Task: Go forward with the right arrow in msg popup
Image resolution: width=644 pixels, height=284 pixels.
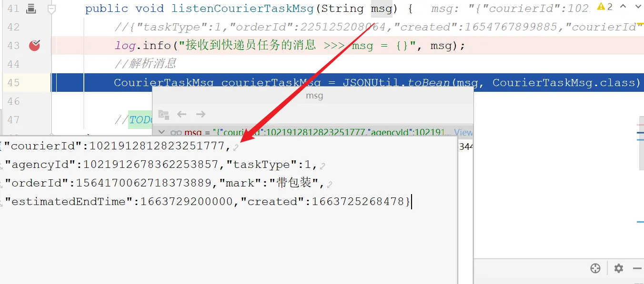Action: pos(201,114)
